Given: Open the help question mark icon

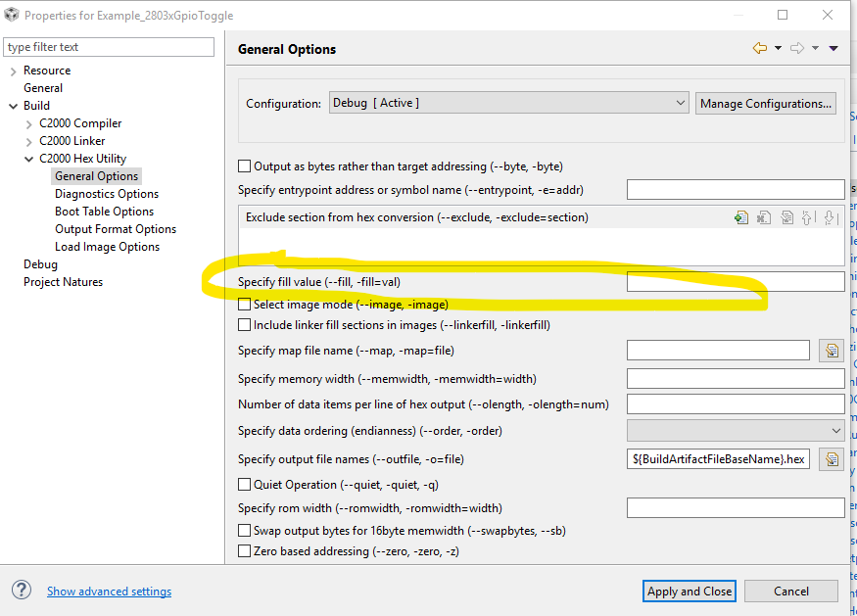Looking at the screenshot, I should tap(22, 590).
